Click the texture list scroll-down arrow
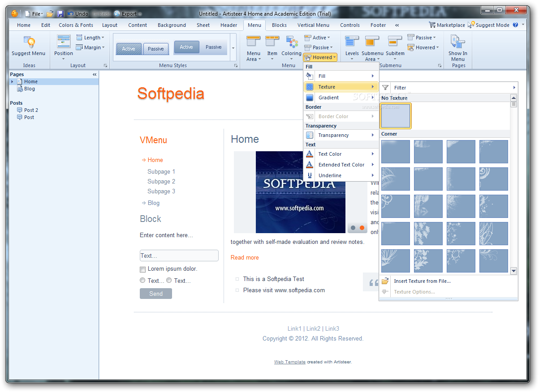539x392 pixels. pyautogui.click(x=513, y=271)
